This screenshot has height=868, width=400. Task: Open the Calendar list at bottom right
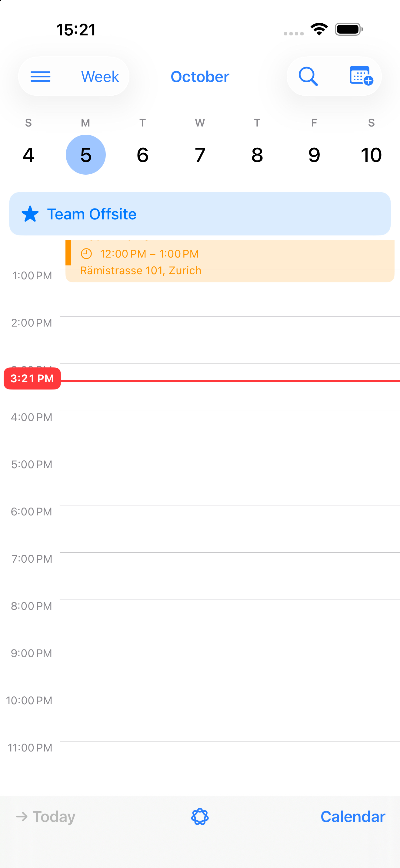click(353, 817)
